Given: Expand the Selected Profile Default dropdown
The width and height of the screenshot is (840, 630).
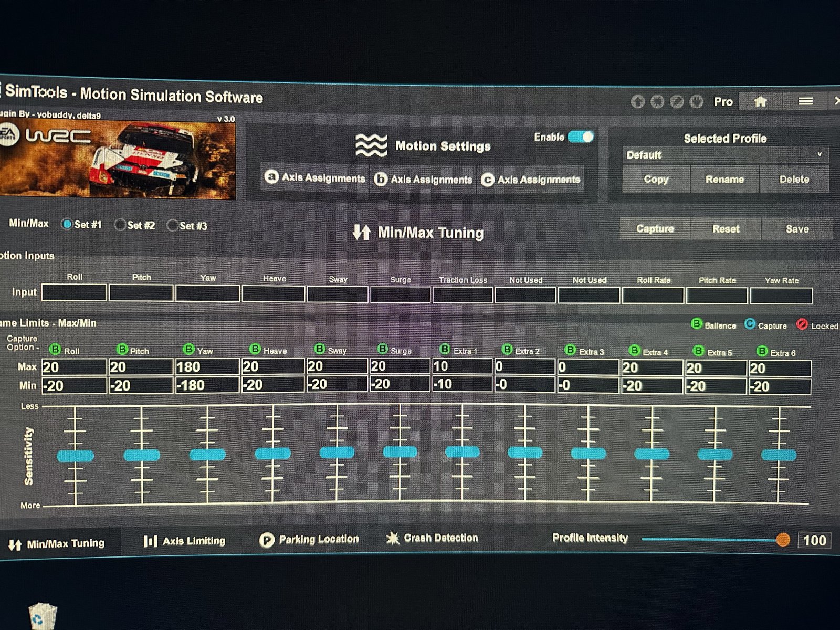Looking at the screenshot, I should 724,155.
